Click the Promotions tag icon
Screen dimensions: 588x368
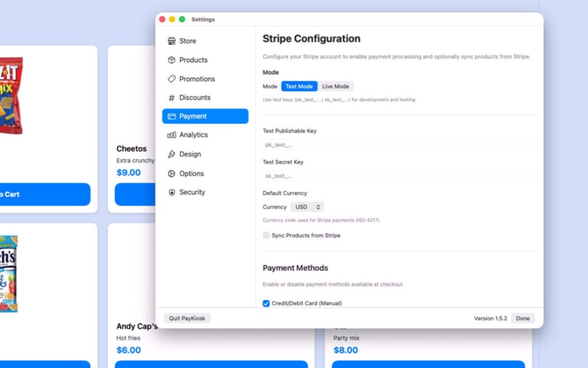171,79
